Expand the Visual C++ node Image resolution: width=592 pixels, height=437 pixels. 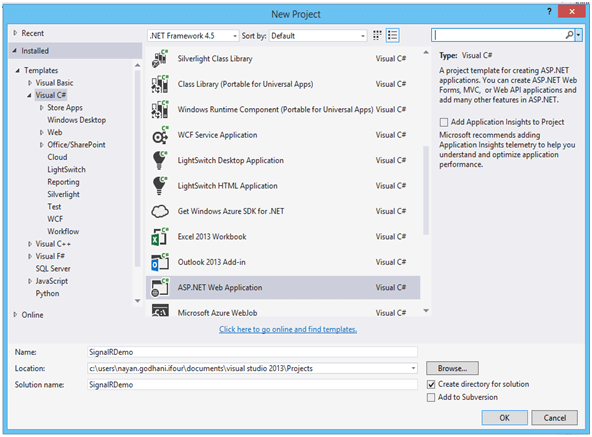point(30,244)
